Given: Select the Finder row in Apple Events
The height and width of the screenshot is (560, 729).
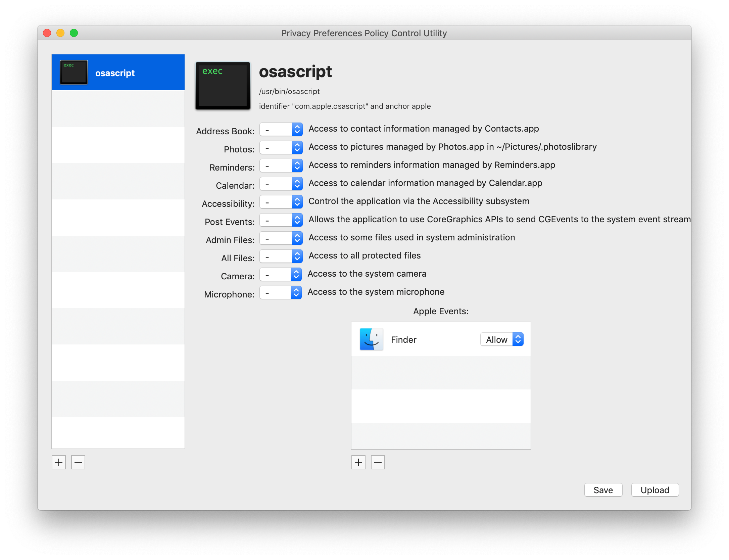Looking at the screenshot, I should 441,339.
